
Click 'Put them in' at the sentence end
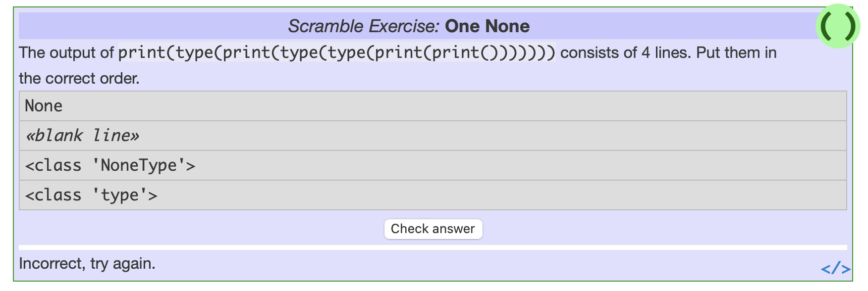pyautogui.click(x=736, y=52)
